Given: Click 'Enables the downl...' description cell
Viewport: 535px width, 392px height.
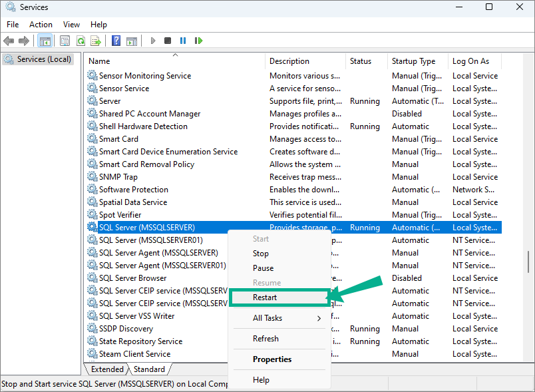Looking at the screenshot, I should pyautogui.click(x=304, y=190).
